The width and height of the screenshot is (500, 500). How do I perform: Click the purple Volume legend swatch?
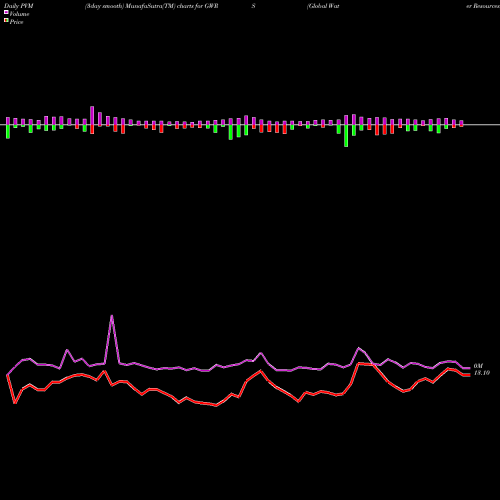(x=6, y=13)
